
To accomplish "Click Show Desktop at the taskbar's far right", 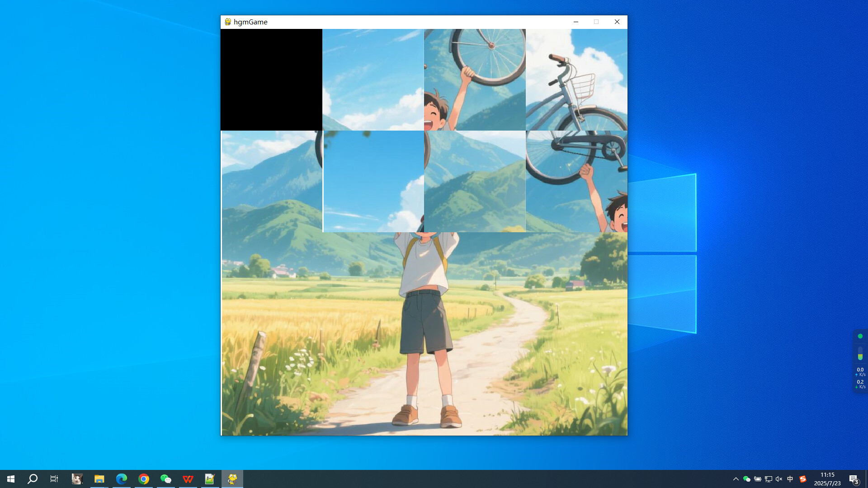I will tap(867, 479).
